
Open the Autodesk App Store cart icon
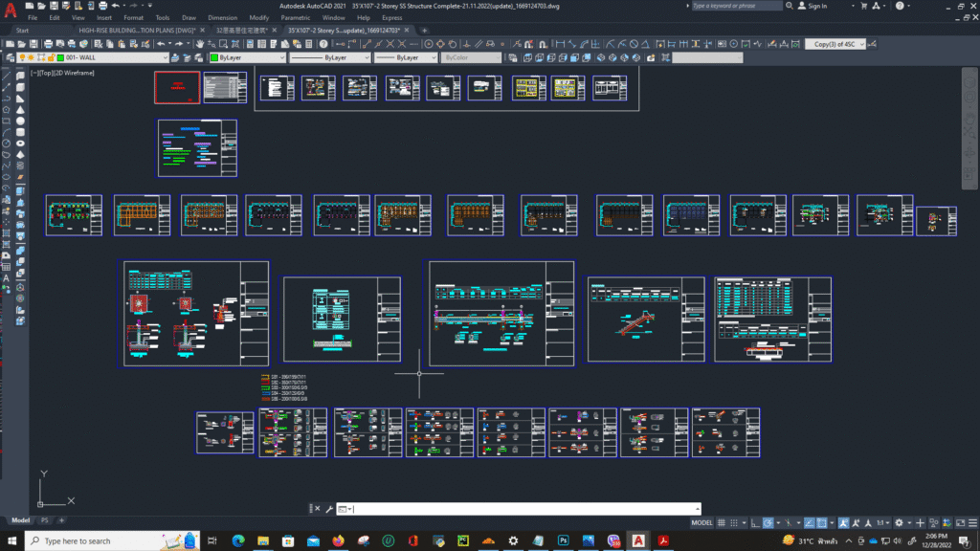864,6
